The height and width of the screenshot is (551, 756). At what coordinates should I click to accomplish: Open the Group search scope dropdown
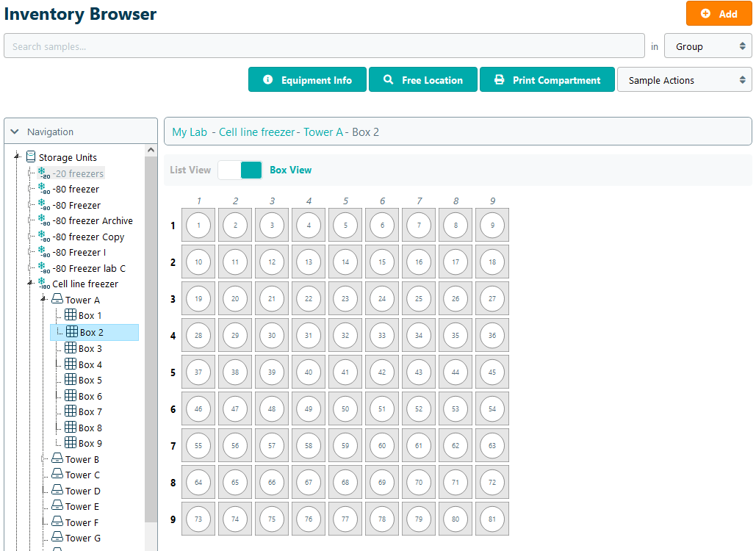pos(708,46)
